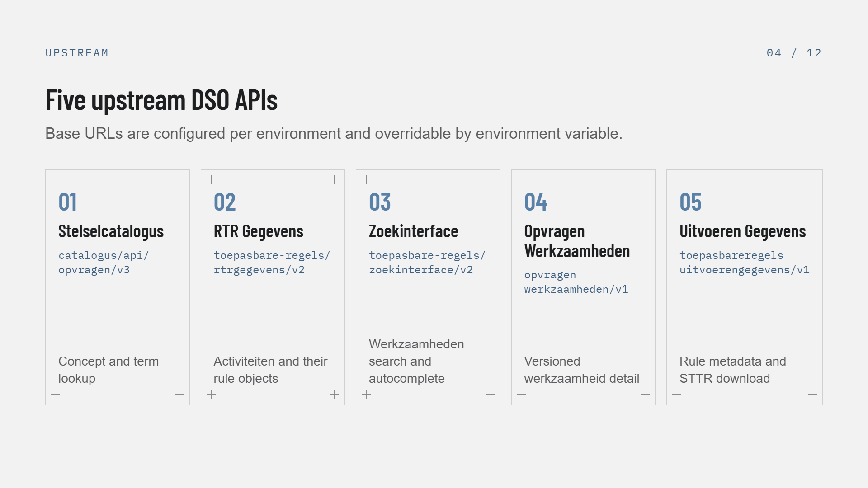Click Werkzaamheden search and autocomplete text

(416, 361)
